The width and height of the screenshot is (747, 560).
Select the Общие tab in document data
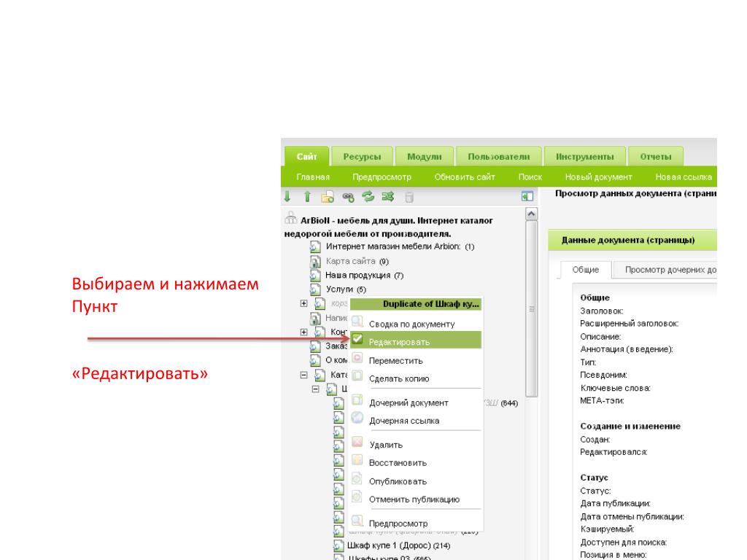point(586,270)
